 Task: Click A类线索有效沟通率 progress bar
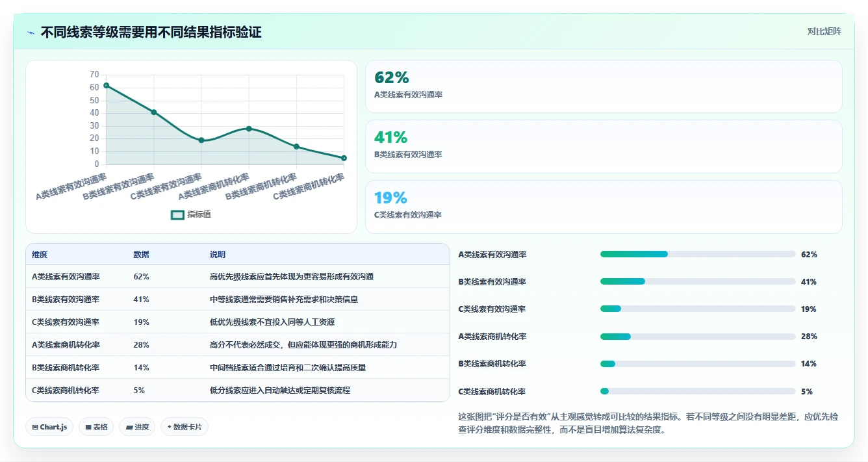(698, 254)
